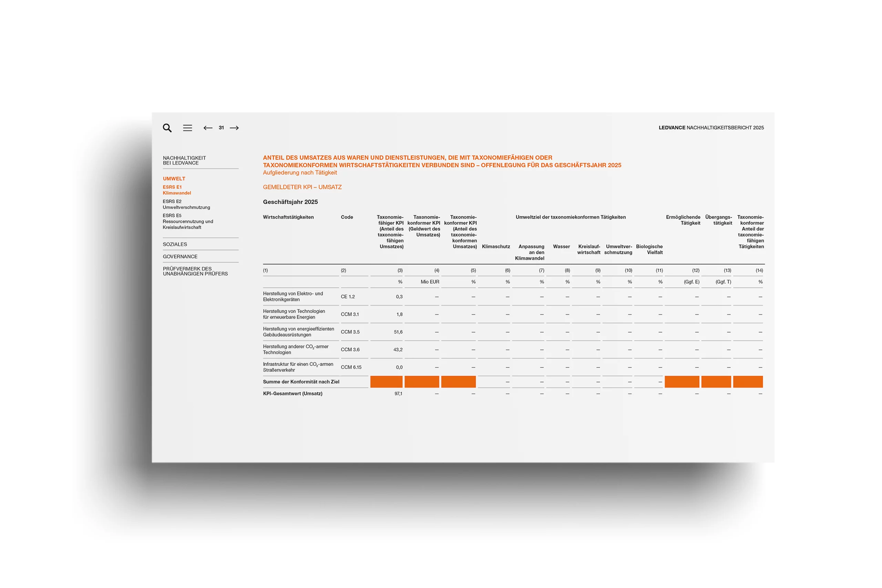Click the 97,1 total value

click(x=398, y=393)
